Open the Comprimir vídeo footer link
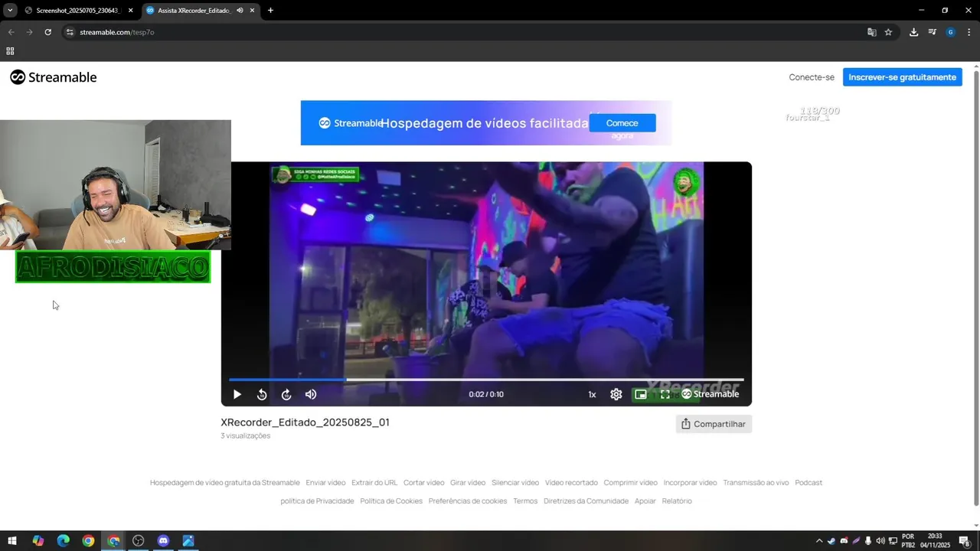This screenshot has height=551, width=980. 630,483
